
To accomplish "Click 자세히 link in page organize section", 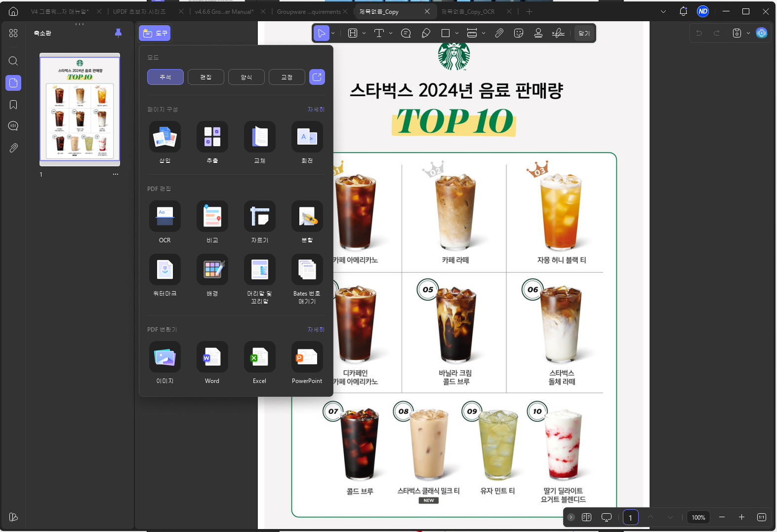I will point(316,110).
